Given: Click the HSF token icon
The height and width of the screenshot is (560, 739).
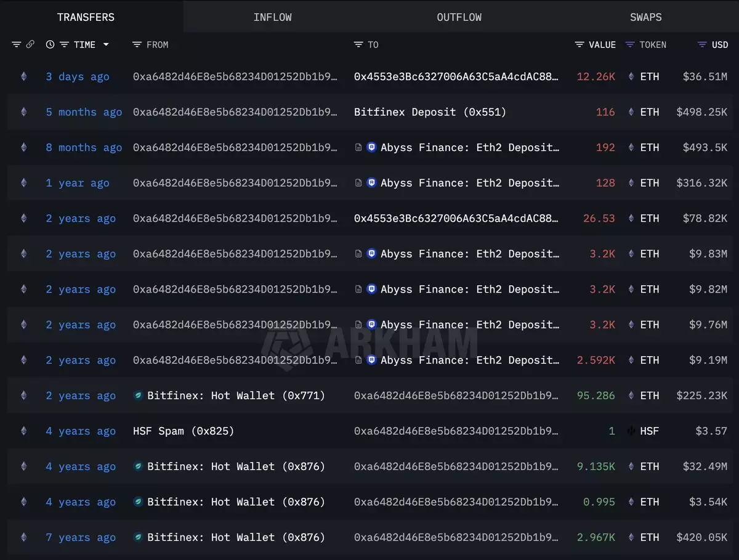Looking at the screenshot, I should tap(631, 431).
